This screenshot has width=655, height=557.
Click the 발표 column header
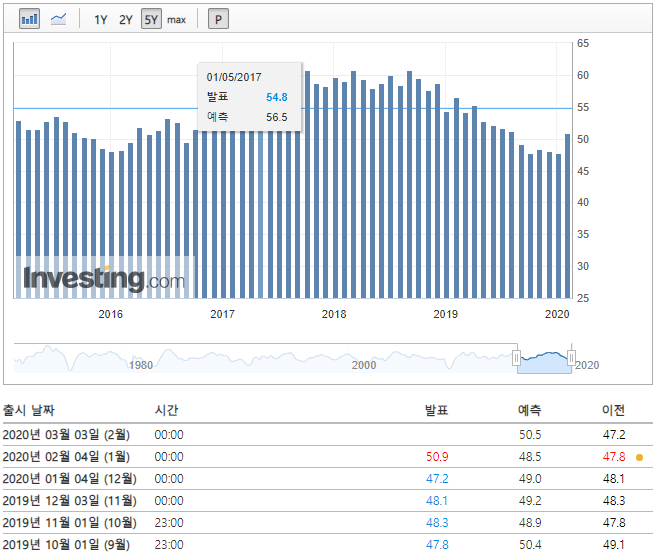[x=436, y=410]
